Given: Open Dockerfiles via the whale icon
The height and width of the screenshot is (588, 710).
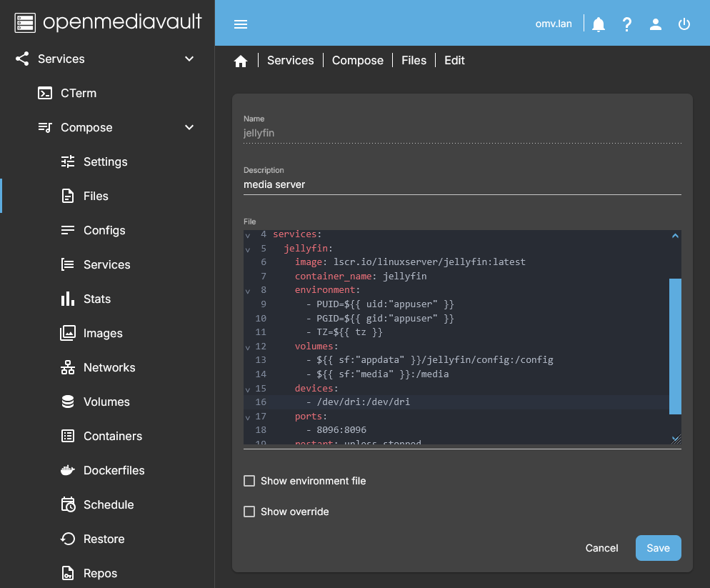Looking at the screenshot, I should click(68, 470).
